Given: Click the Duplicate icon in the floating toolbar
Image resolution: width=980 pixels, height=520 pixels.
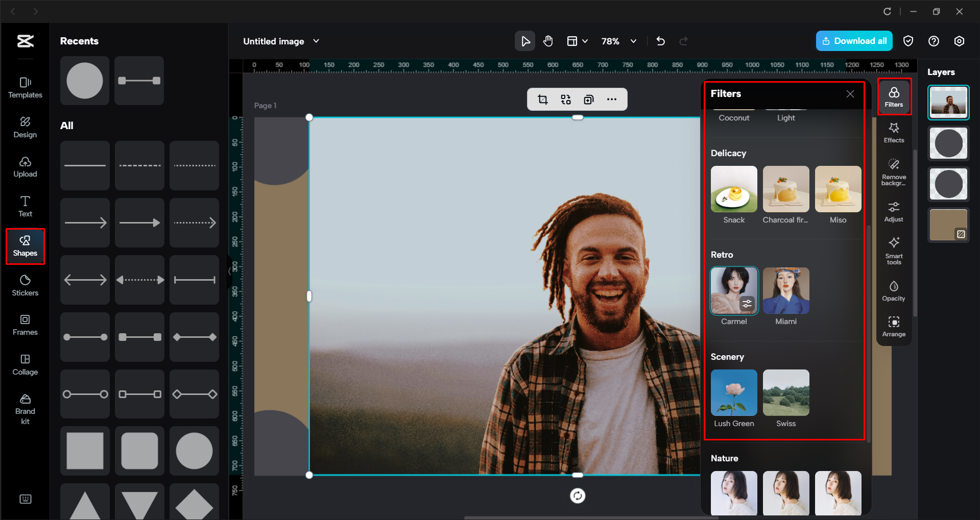Looking at the screenshot, I should 588,99.
